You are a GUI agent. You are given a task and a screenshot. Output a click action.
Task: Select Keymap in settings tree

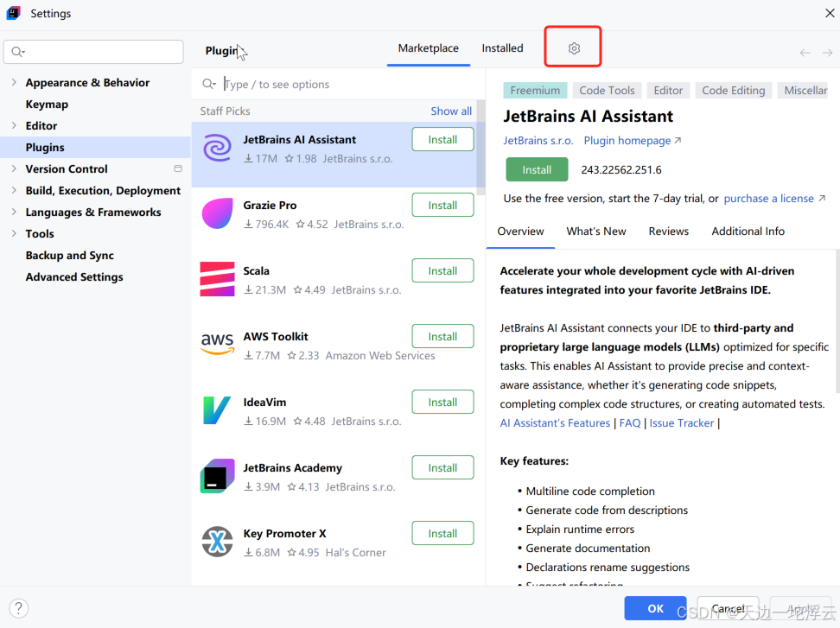coord(47,105)
